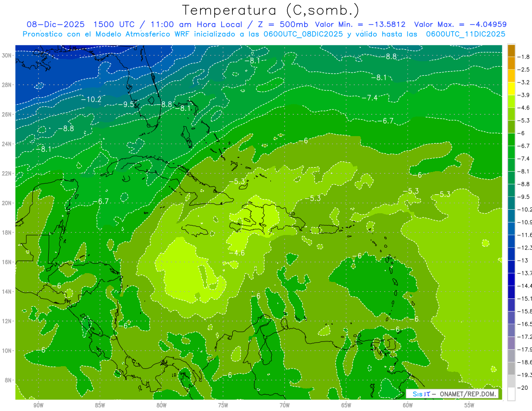532x411 pixels.
Task: Pick the white swatch at the legend bottom
Action: pos(511,394)
